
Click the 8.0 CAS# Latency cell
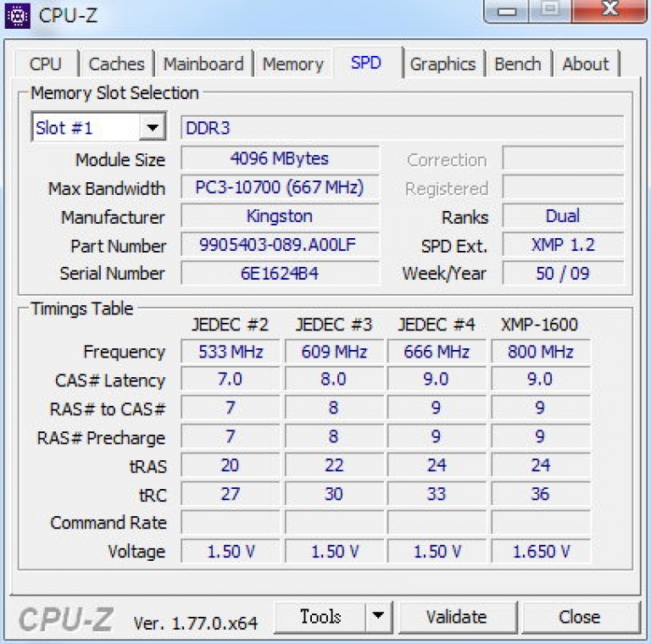334,380
